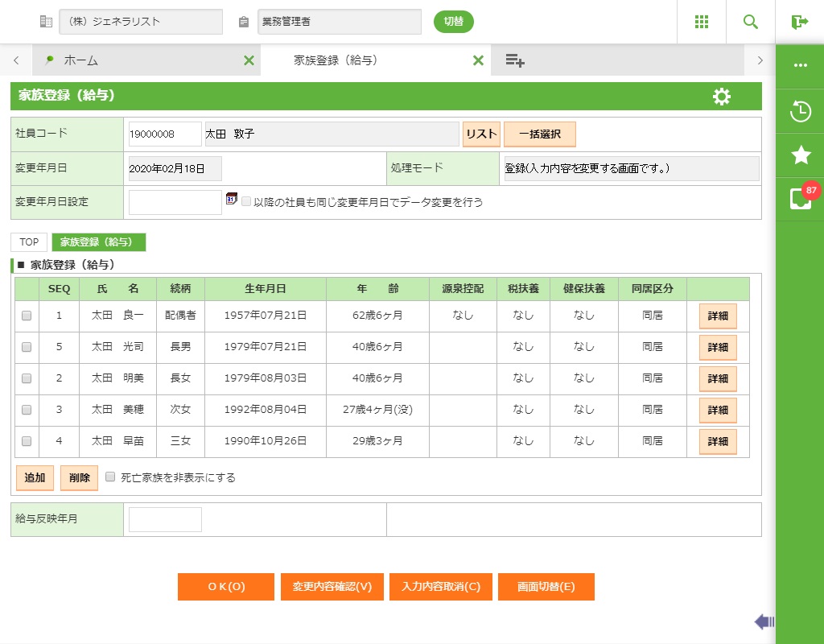Open the apps grid menu icon
Viewport: 824px width, 644px height.
click(x=701, y=22)
